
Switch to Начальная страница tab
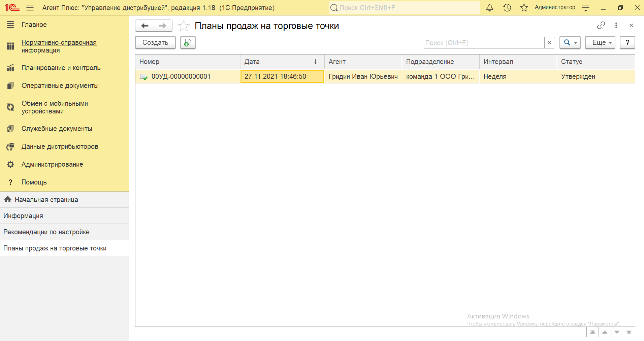point(46,200)
